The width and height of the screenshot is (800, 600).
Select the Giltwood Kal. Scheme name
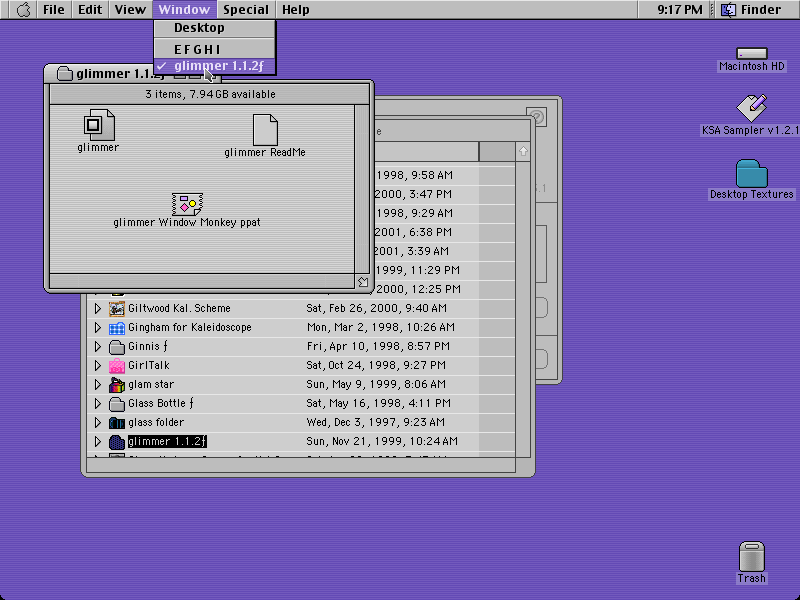[x=179, y=309]
